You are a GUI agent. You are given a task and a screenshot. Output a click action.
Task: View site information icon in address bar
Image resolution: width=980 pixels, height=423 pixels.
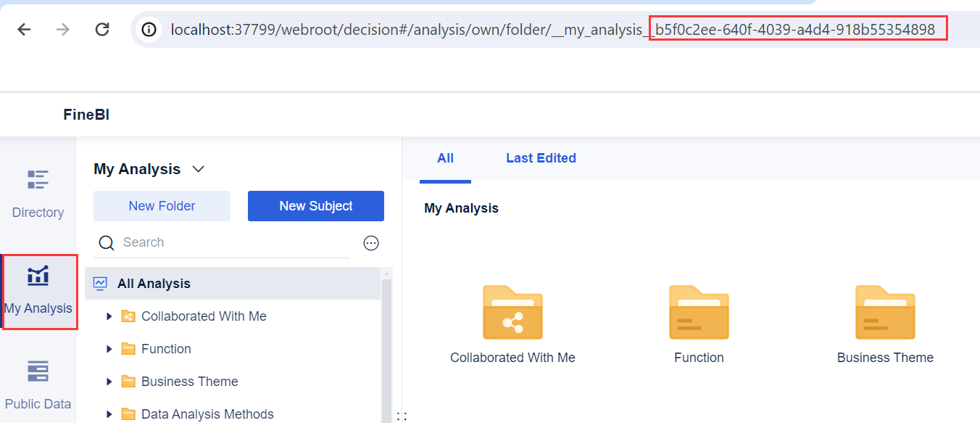[x=149, y=29]
